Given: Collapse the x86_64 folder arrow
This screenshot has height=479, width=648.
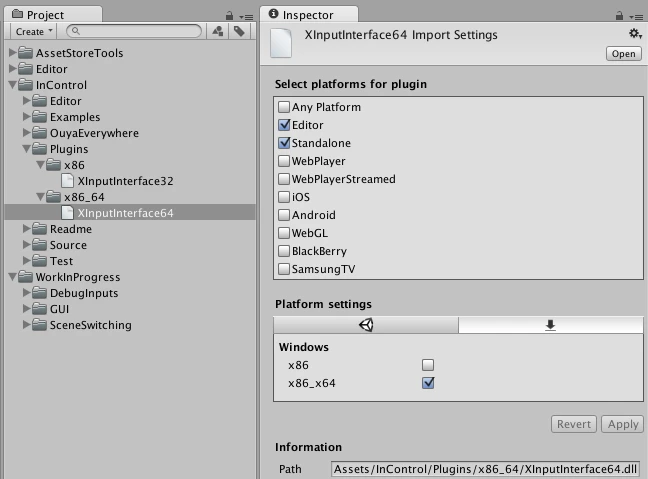Looking at the screenshot, I should (x=40, y=197).
